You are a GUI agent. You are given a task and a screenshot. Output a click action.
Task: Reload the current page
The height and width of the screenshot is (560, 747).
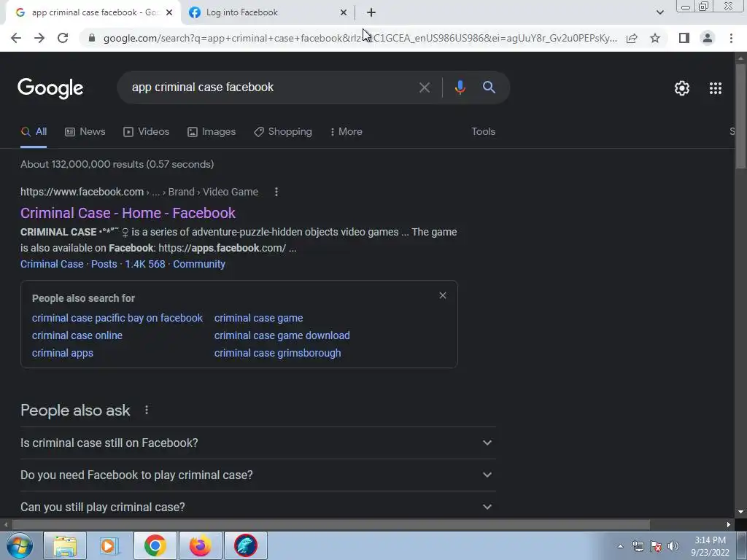(63, 38)
